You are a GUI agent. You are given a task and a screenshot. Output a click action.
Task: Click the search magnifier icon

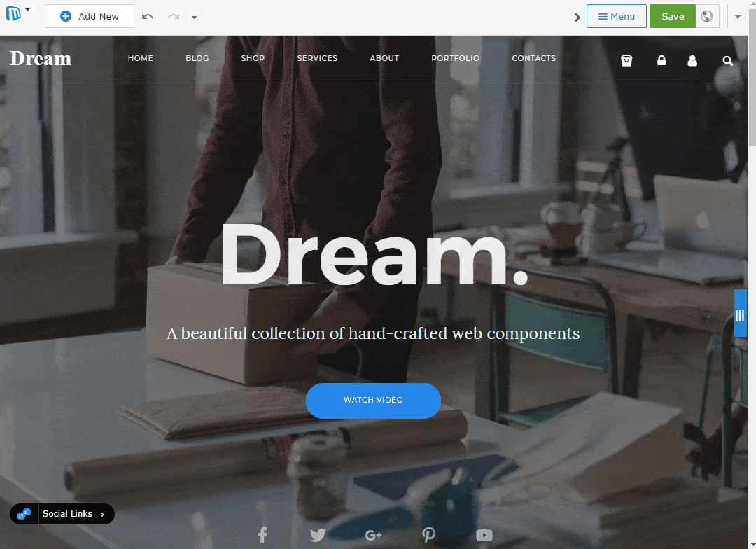point(727,61)
